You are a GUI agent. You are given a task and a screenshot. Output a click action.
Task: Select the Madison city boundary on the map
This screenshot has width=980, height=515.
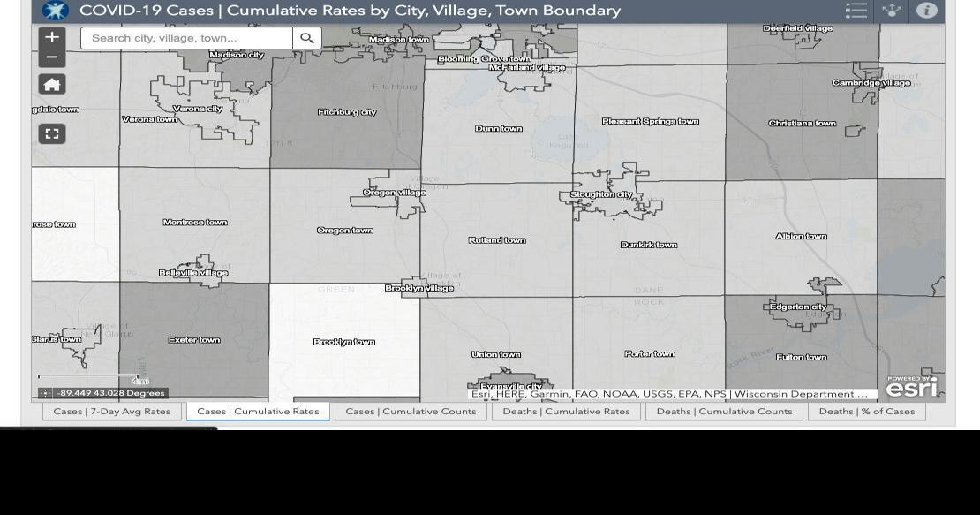[x=236, y=55]
